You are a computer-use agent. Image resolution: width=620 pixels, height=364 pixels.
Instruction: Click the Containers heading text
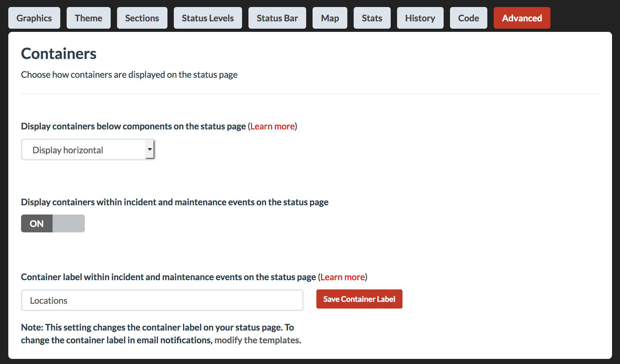(x=59, y=53)
